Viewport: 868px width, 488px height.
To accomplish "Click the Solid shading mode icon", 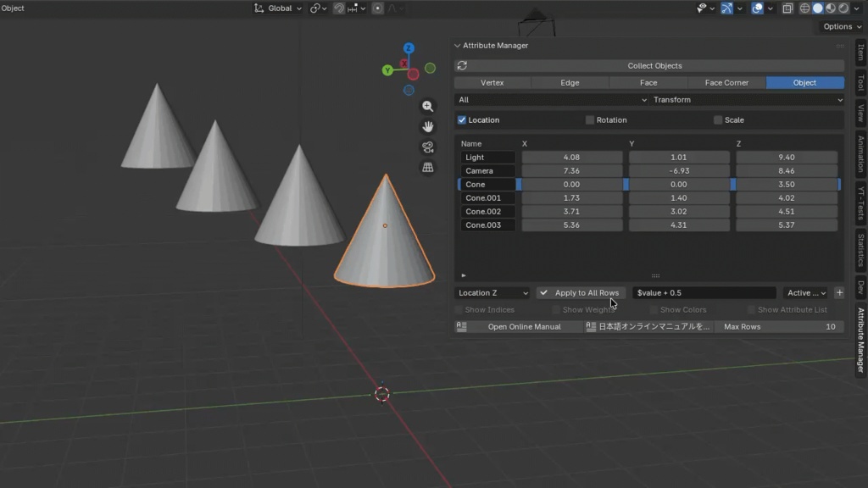I will click(x=817, y=8).
